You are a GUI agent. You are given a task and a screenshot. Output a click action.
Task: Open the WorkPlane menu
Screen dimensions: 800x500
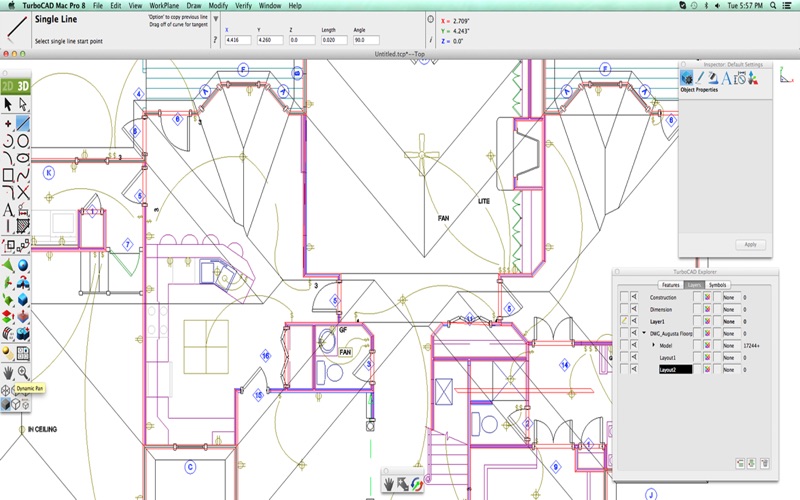(x=163, y=5)
